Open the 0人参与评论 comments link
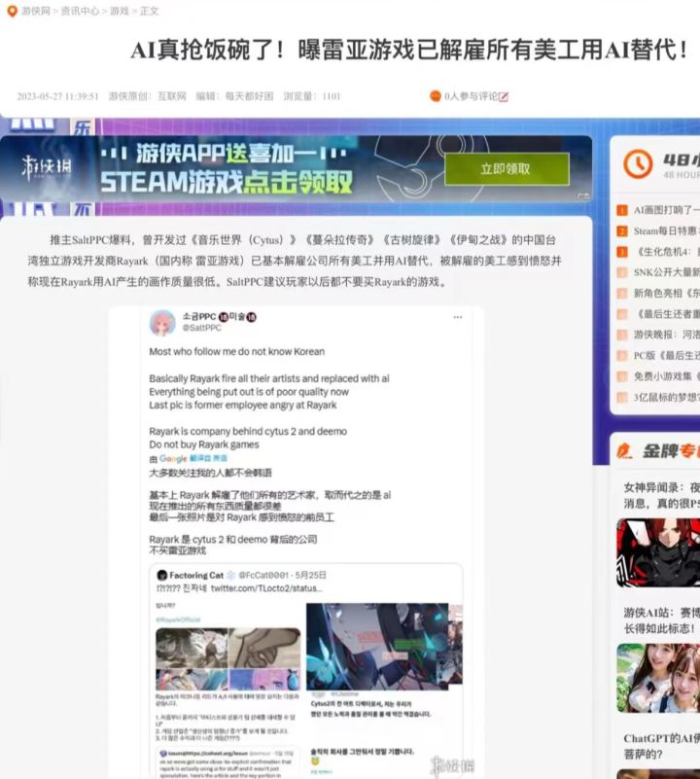Viewport: 700px width, 779px height. (x=471, y=96)
